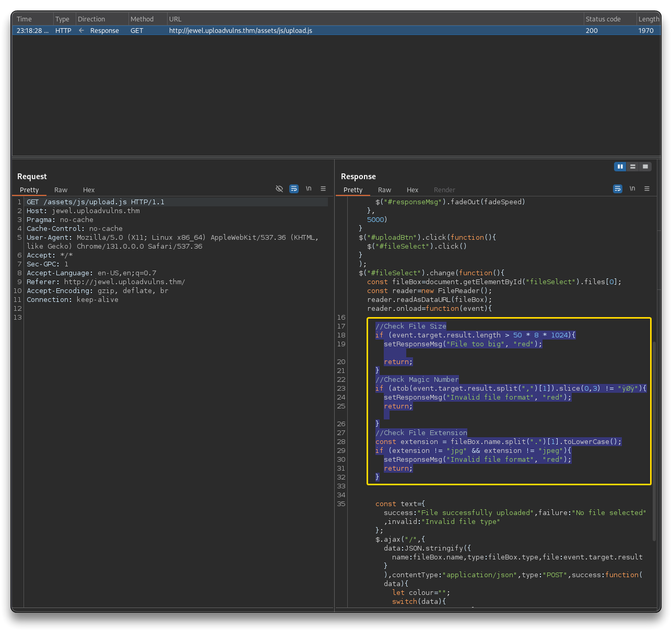Click the //Check Magic Number comment
Image resolution: width=672 pixels, height=631 pixels.
(417, 380)
